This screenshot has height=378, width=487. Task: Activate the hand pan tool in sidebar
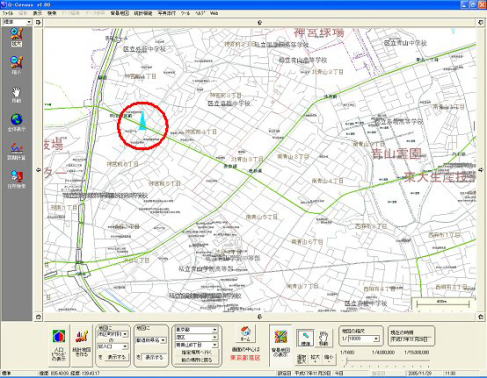point(16,95)
